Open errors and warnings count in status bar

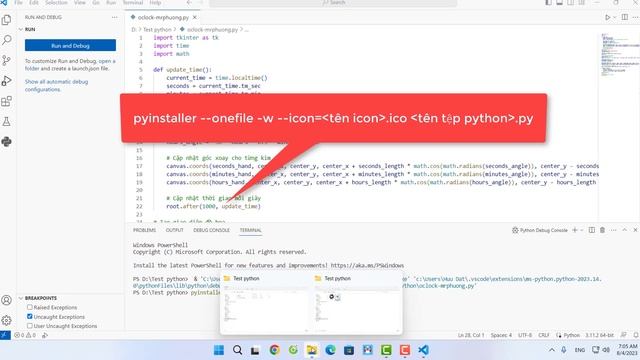pyautogui.click(x=25, y=335)
